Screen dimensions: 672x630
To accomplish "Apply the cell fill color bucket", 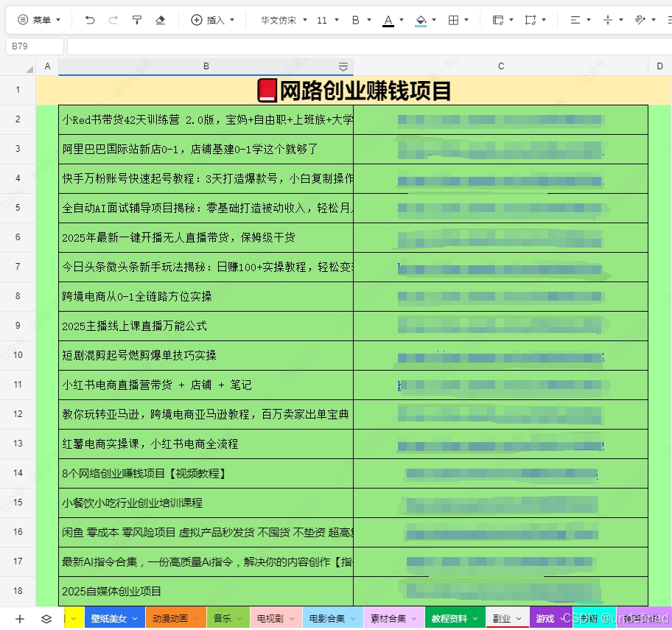I will tap(421, 20).
